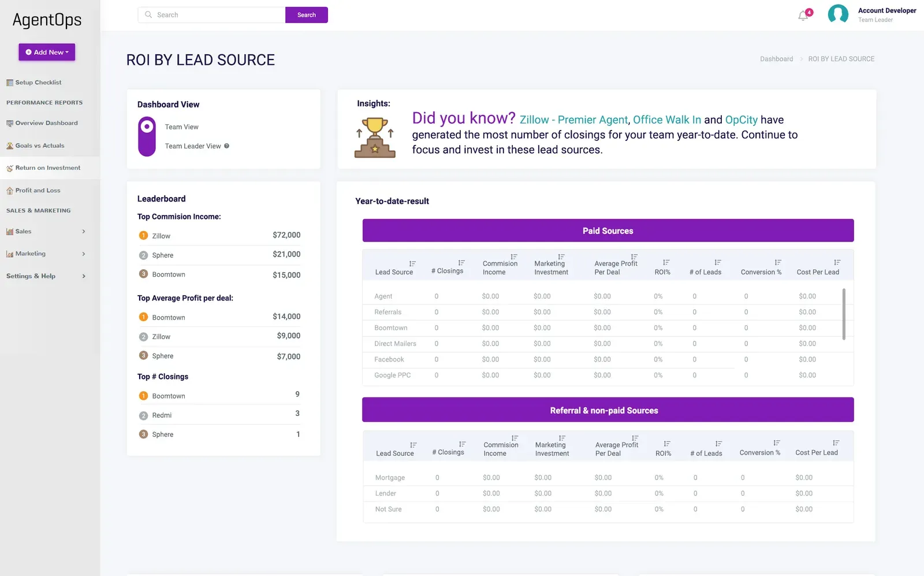
Task: Click Zillow $72,000 leaderboard row
Action: tap(219, 236)
